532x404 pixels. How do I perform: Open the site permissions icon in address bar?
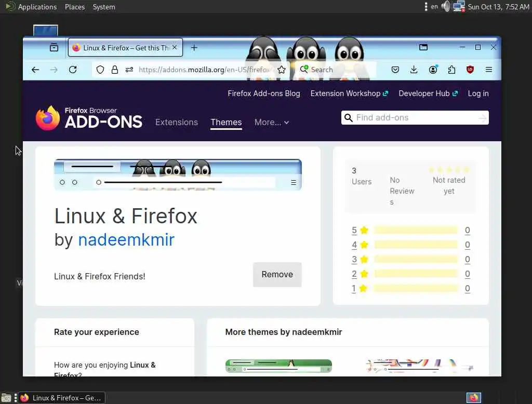click(x=129, y=70)
